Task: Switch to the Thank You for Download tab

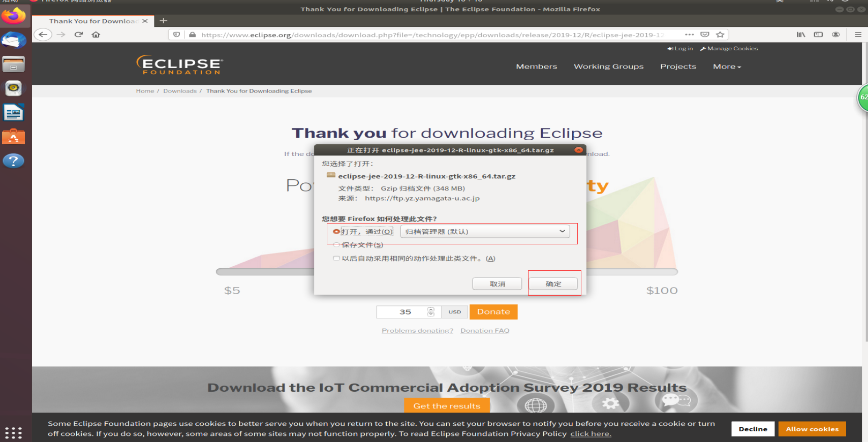Action: point(92,21)
